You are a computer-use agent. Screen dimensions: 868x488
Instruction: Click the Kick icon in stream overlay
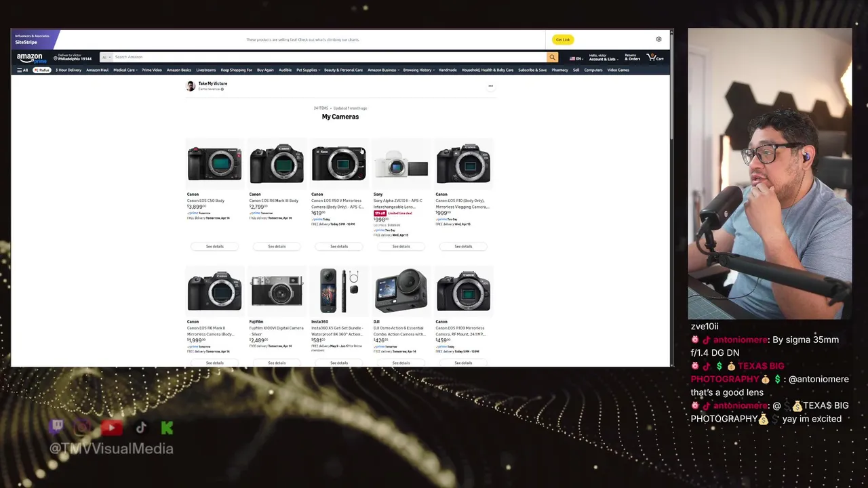coord(167,427)
